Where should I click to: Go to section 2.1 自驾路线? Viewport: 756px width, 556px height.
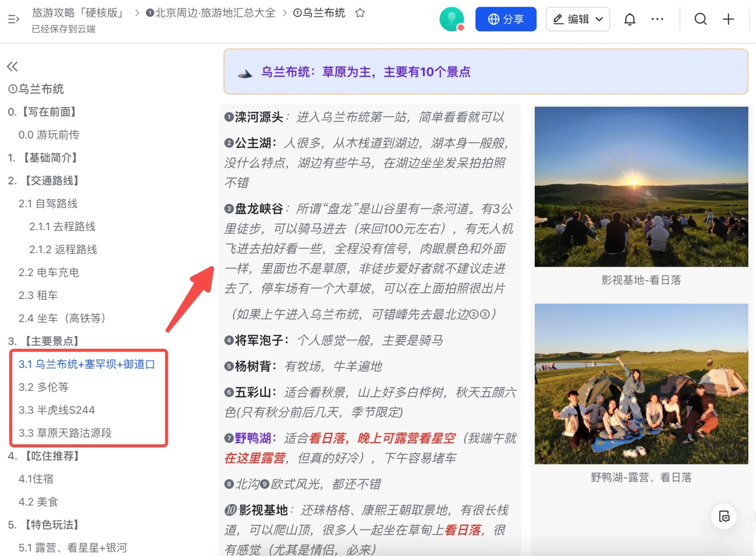48,203
